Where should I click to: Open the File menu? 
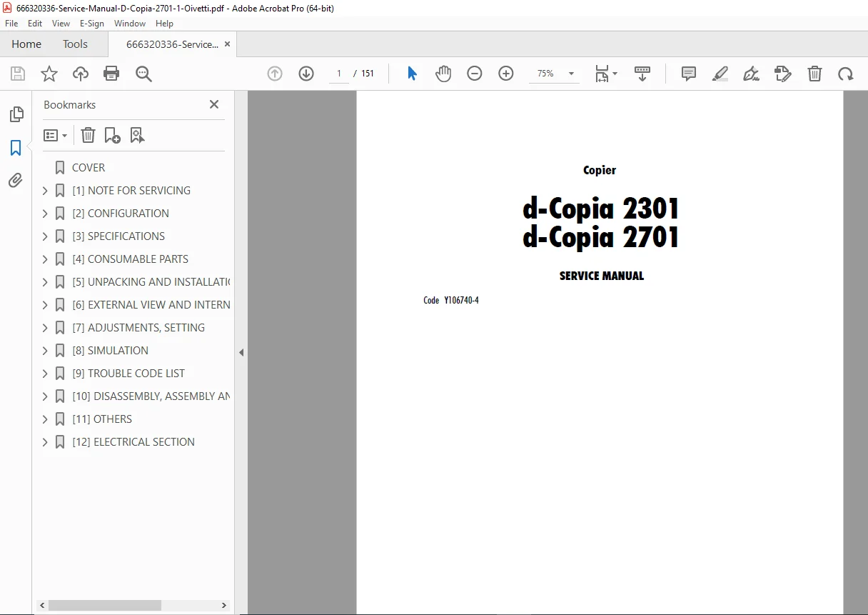pos(11,24)
